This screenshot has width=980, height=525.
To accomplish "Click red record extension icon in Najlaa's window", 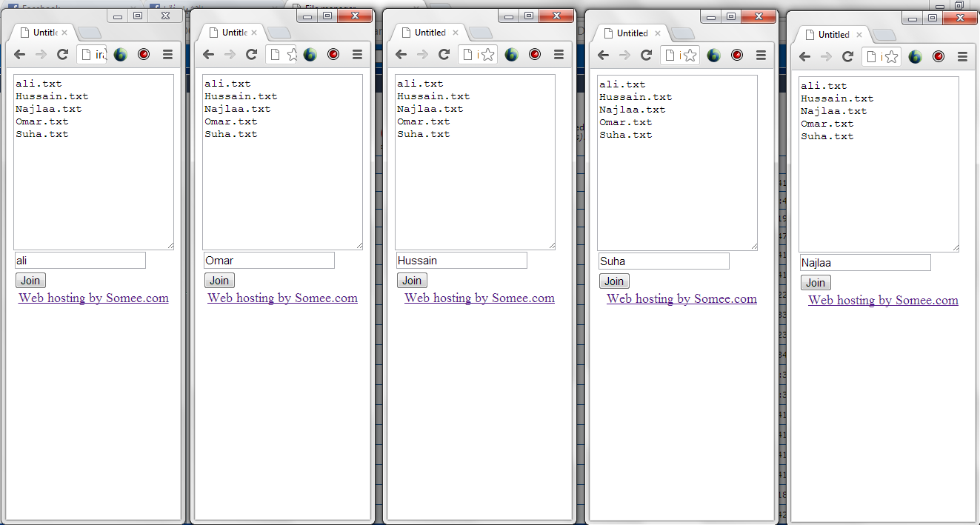I will pyautogui.click(x=939, y=57).
